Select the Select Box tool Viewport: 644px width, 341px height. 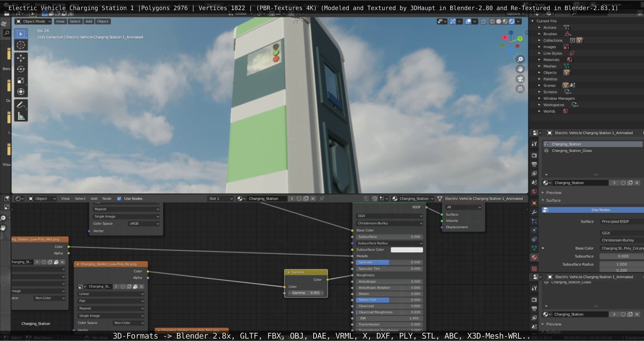pos(21,34)
